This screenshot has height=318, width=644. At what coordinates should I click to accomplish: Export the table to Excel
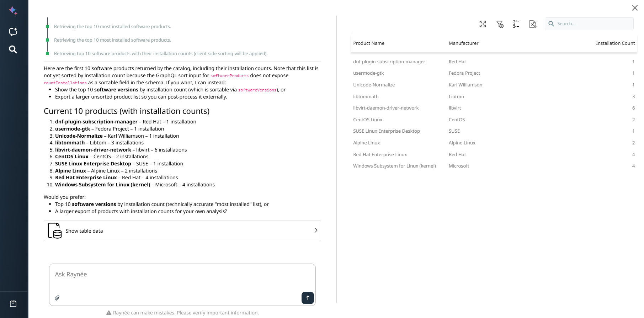(x=533, y=24)
